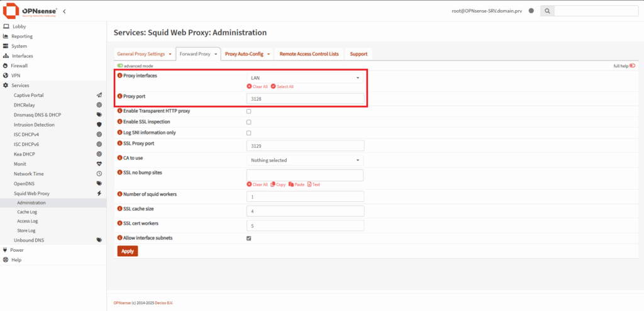Screen dimensions: 644x311
Task: Toggle advanced mode switch
Action: click(x=120, y=66)
